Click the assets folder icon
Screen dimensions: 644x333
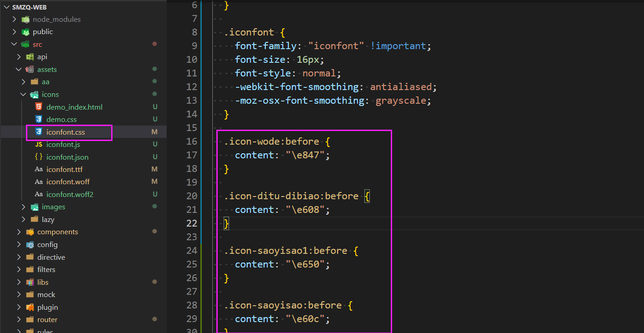click(x=30, y=70)
